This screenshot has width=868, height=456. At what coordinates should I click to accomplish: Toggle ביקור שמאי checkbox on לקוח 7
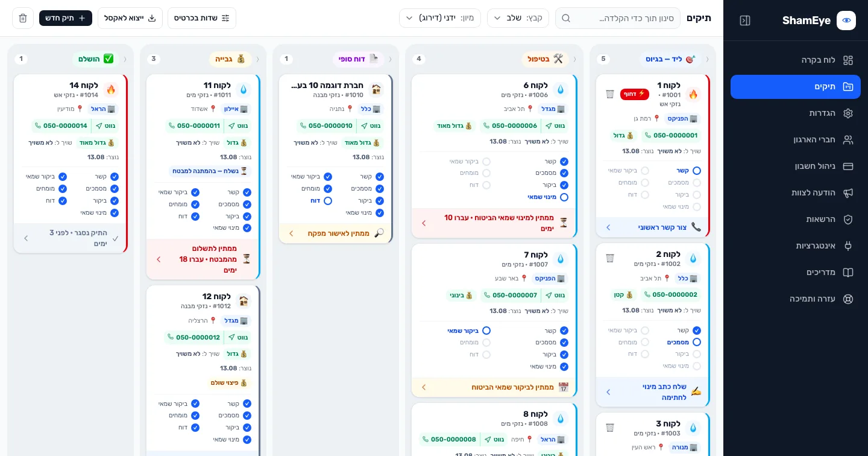click(486, 331)
